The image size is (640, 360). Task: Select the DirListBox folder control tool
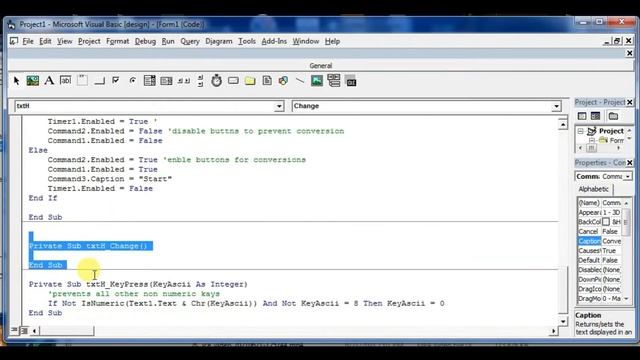[x=250, y=81]
